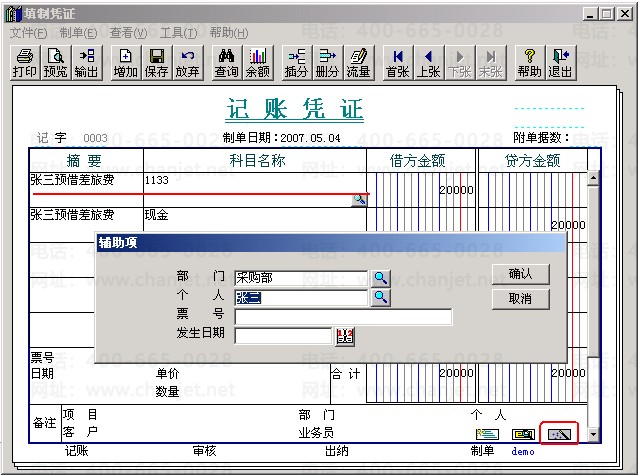Confirm auxiliary items with 确认 button
Image resolution: width=638 pixels, height=475 pixels.
coord(520,274)
